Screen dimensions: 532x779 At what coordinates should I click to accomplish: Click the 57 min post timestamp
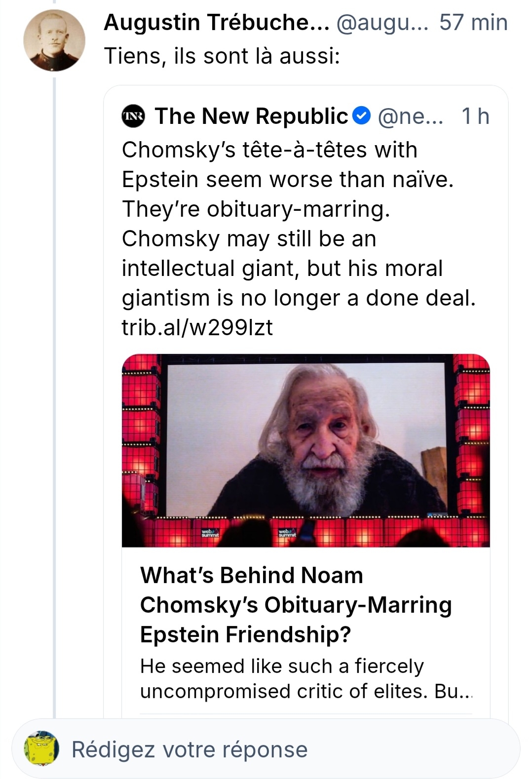tap(473, 23)
